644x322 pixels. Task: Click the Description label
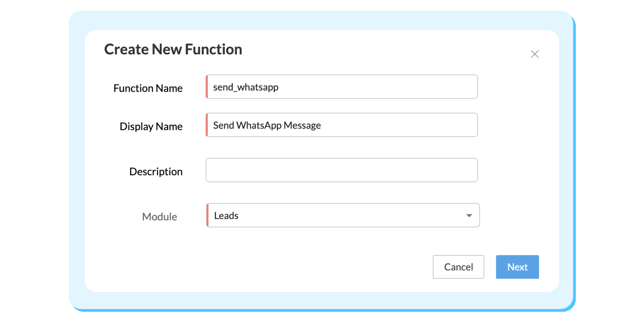click(x=156, y=171)
